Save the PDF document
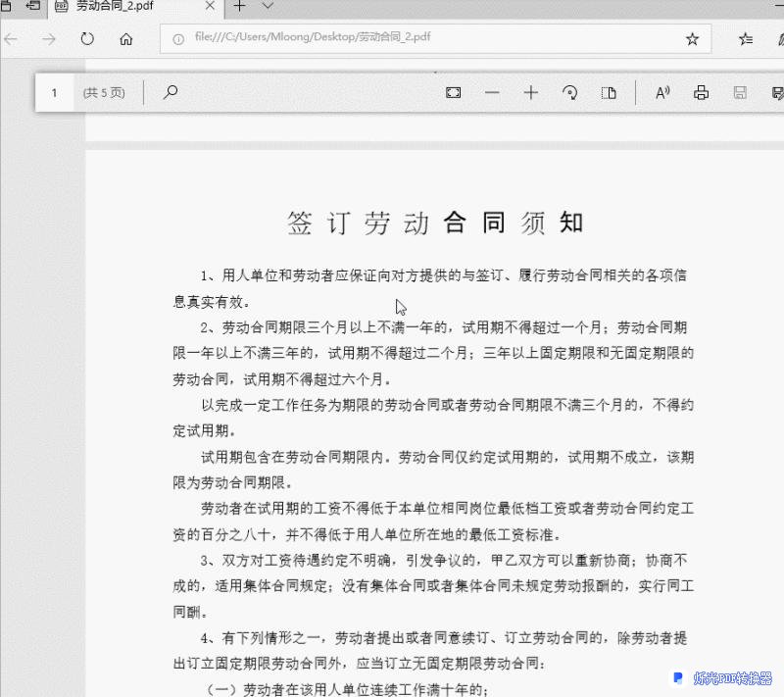 (x=740, y=92)
